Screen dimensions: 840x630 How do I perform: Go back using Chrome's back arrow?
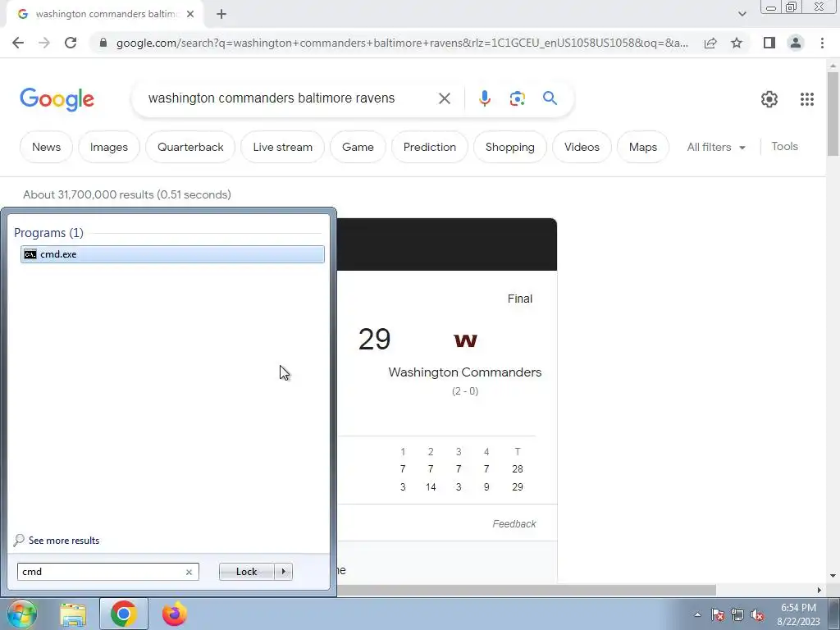[x=18, y=43]
